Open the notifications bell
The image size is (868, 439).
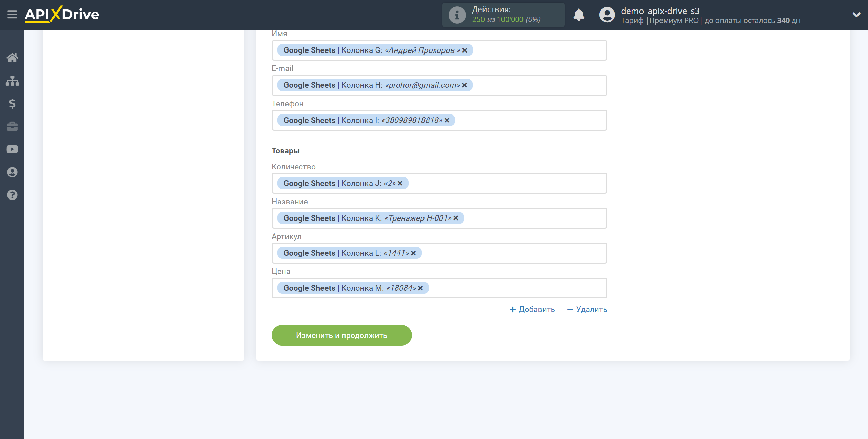pos(579,15)
